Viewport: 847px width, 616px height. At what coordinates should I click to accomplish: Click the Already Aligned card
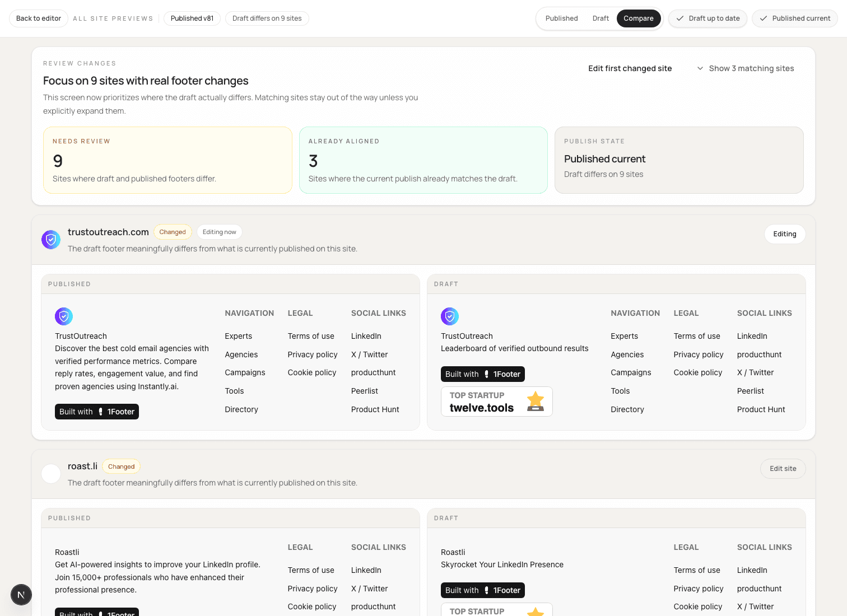424,160
